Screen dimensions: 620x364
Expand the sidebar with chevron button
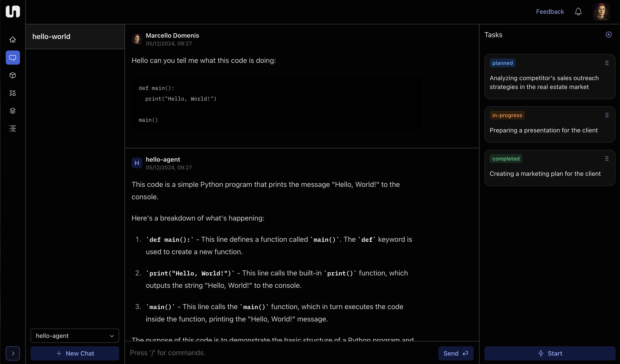(13, 353)
